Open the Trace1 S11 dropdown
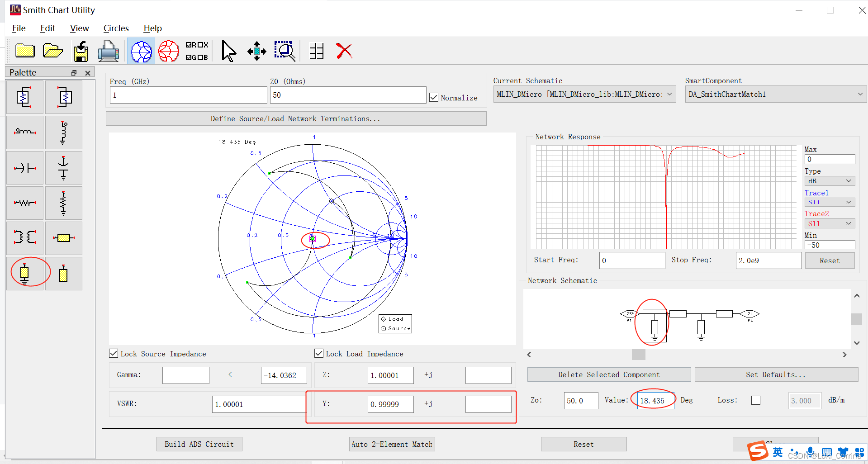The width and height of the screenshot is (868, 464). (830, 202)
